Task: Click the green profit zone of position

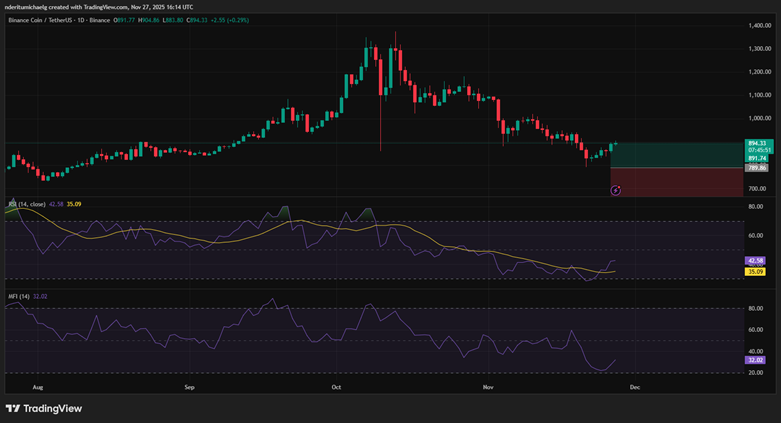Action: point(676,155)
